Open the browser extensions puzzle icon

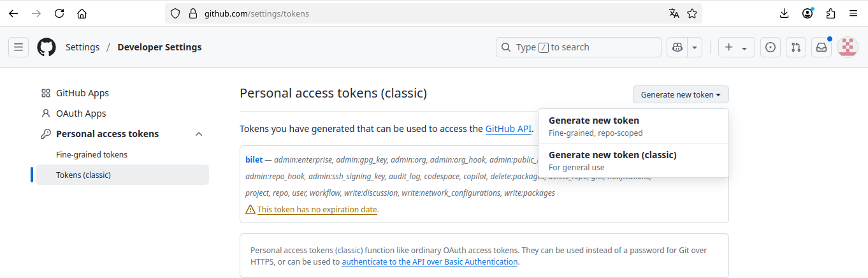(x=830, y=13)
